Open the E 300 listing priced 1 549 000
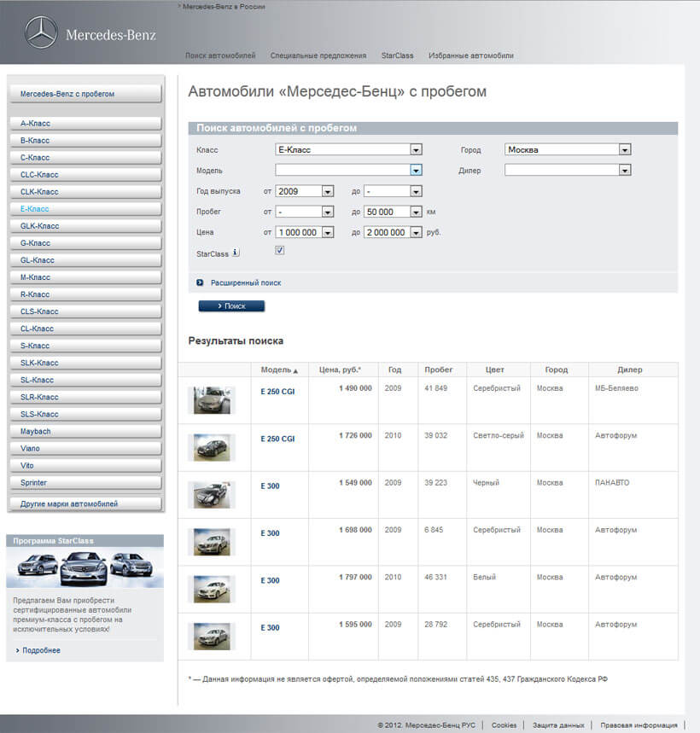The width and height of the screenshot is (700, 733). click(x=270, y=486)
